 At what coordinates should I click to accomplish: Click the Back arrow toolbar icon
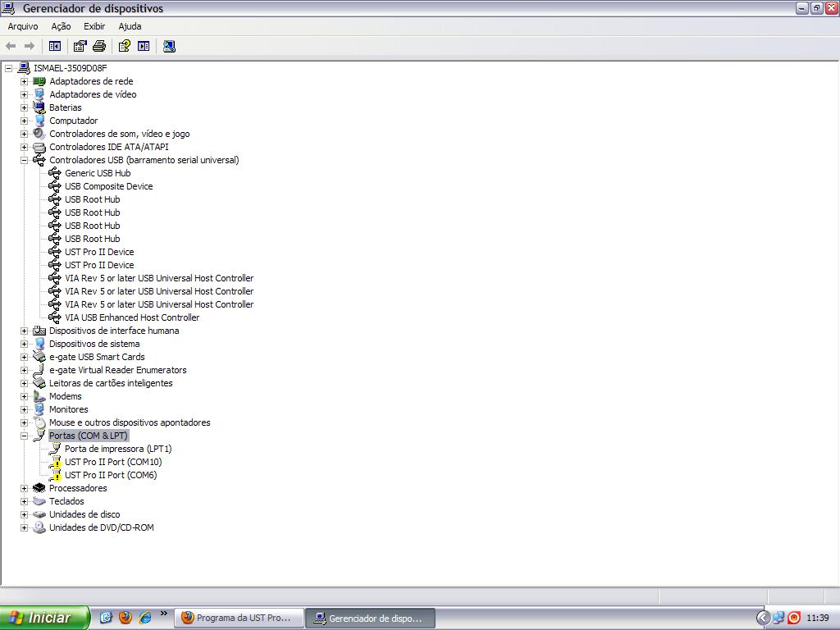(x=11, y=46)
